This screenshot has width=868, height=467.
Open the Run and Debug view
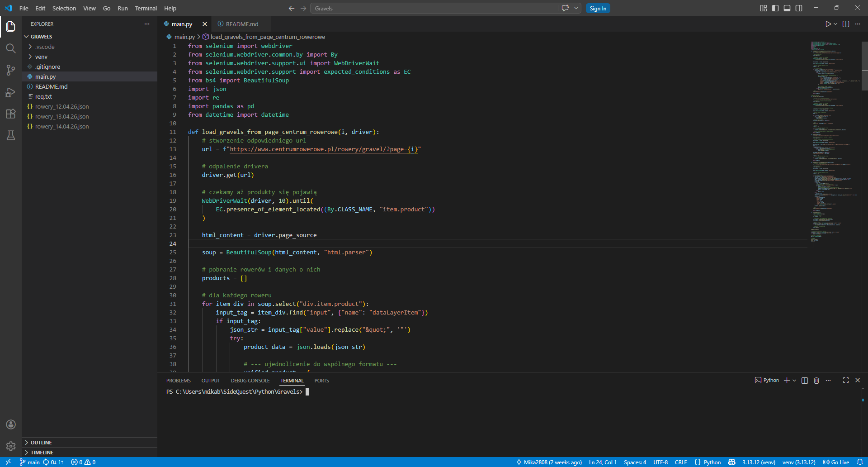[x=11, y=92]
